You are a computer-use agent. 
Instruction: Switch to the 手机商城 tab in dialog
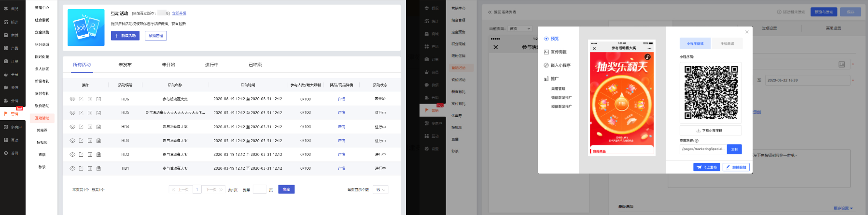tap(727, 43)
